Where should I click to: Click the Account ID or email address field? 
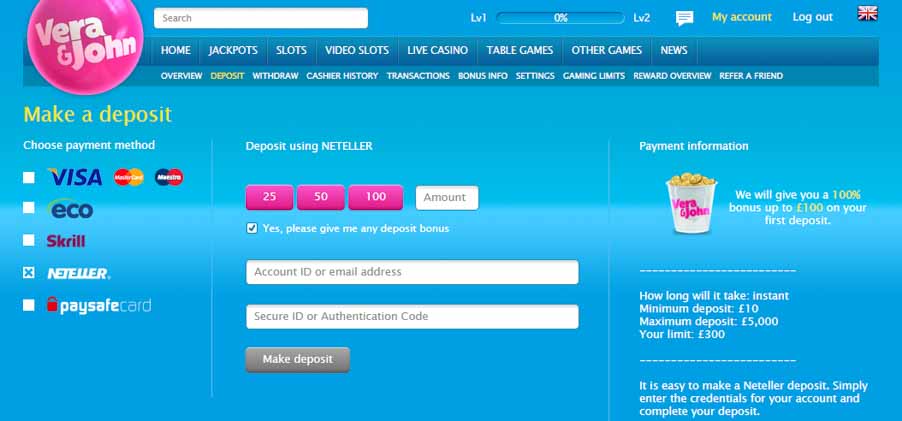[412, 272]
